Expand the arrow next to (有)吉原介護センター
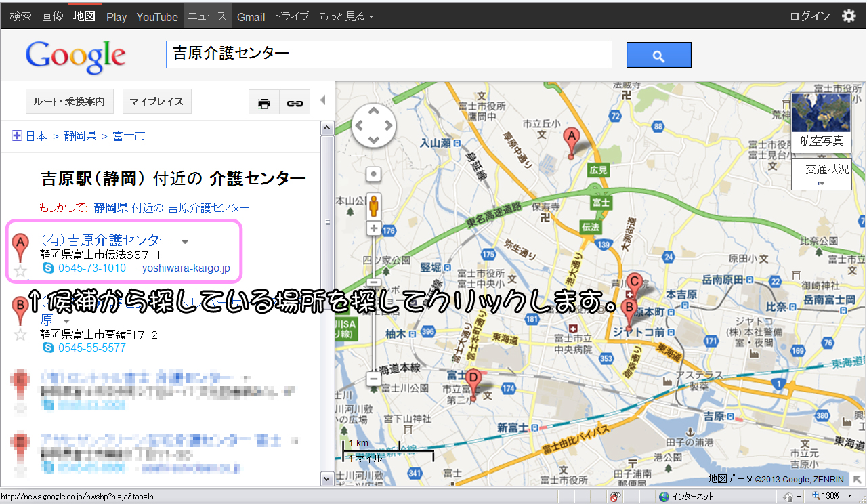Viewport: 867px width, 504px height. (x=185, y=242)
